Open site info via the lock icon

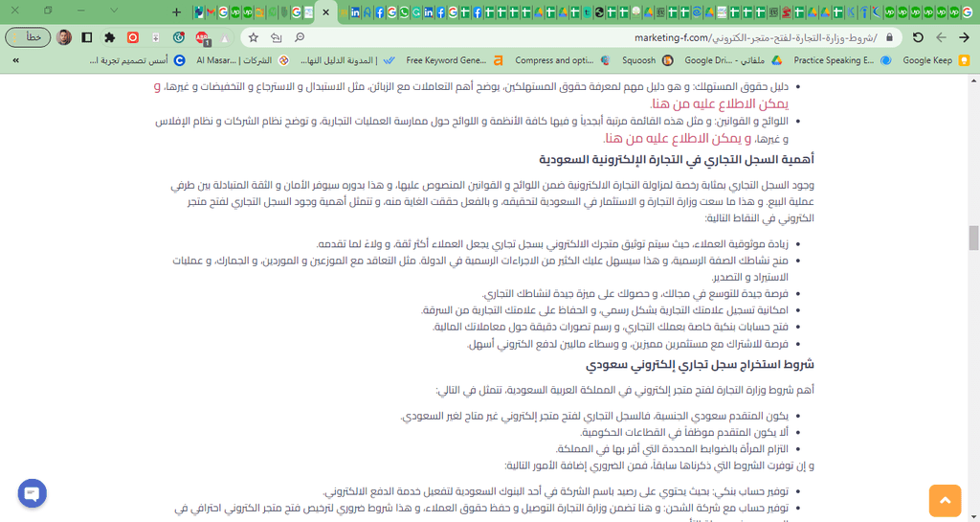(x=889, y=37)
